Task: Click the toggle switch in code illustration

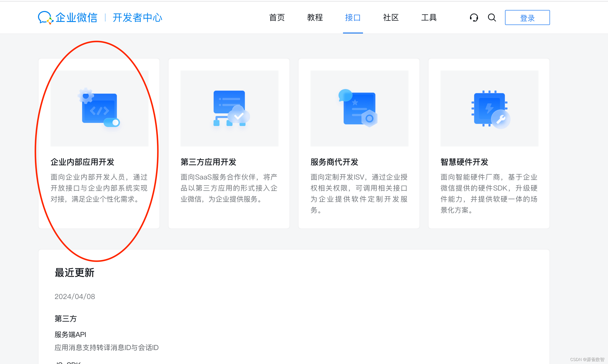Action: point(112,122)
